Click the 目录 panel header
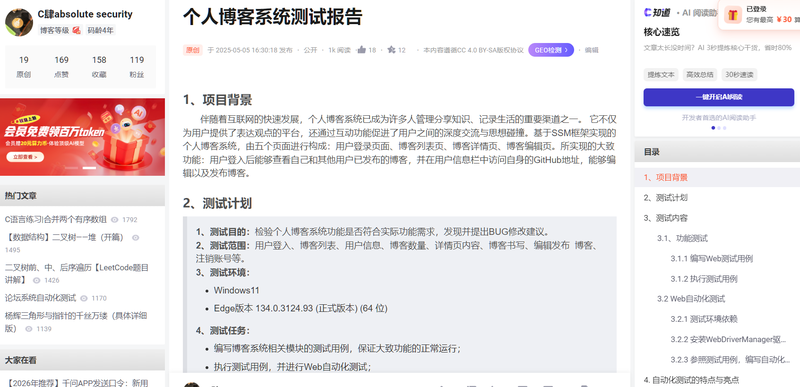Image resolution: width=800 pixels, height=387 pixels. coord(717,152)
